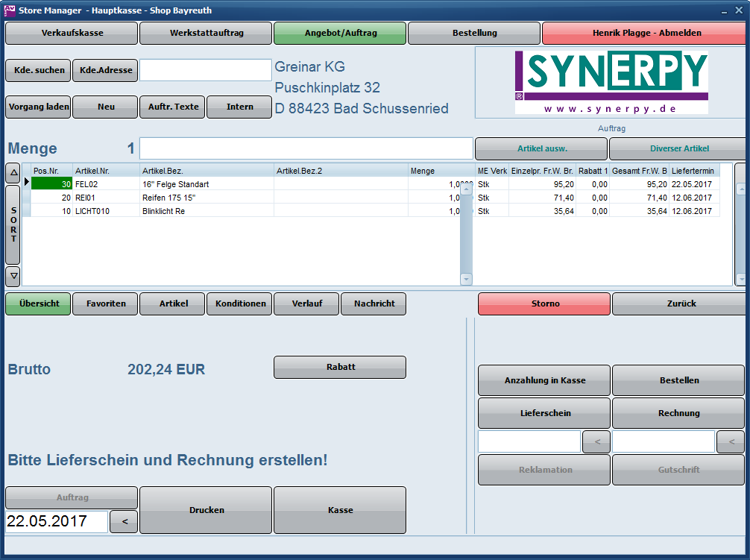Select the Bestellung tab
Screen dimensions: 750x560
[x=474, y=33]
